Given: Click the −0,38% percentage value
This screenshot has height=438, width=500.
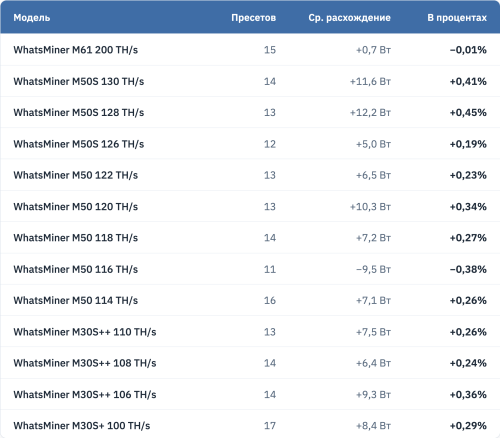Looking at the screenshot, I should [468, 269].
